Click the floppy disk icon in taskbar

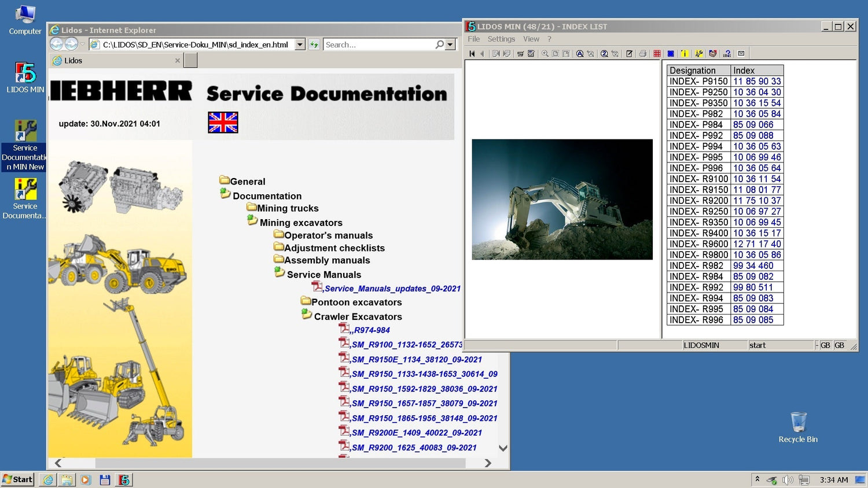(x=105, y=480)
